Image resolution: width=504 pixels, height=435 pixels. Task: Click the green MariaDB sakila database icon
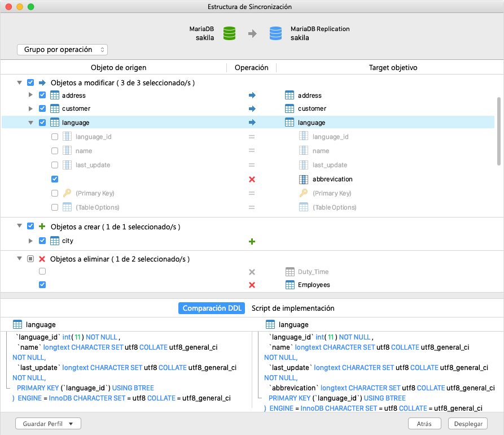pyautogui.click(x=229, y=33)
